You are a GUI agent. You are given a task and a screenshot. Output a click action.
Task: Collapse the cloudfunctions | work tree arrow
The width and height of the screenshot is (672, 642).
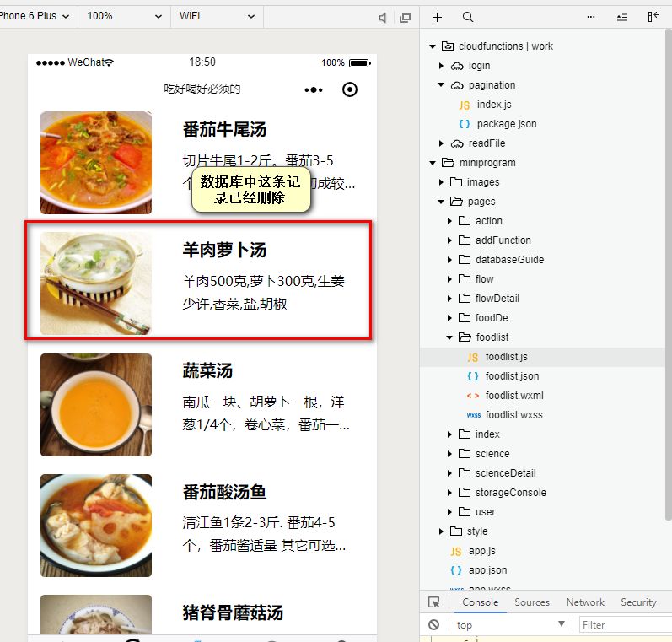pyautogui.click(x=433, y=46)
